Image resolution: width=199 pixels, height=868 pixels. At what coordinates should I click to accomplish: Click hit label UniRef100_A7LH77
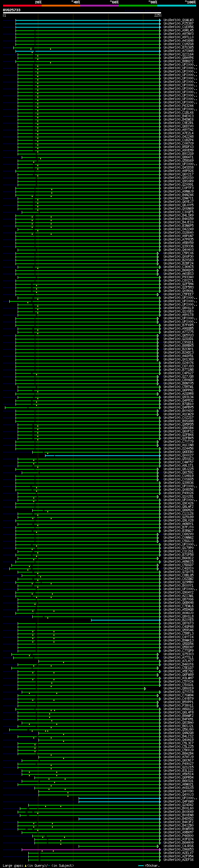coord(178,661)
